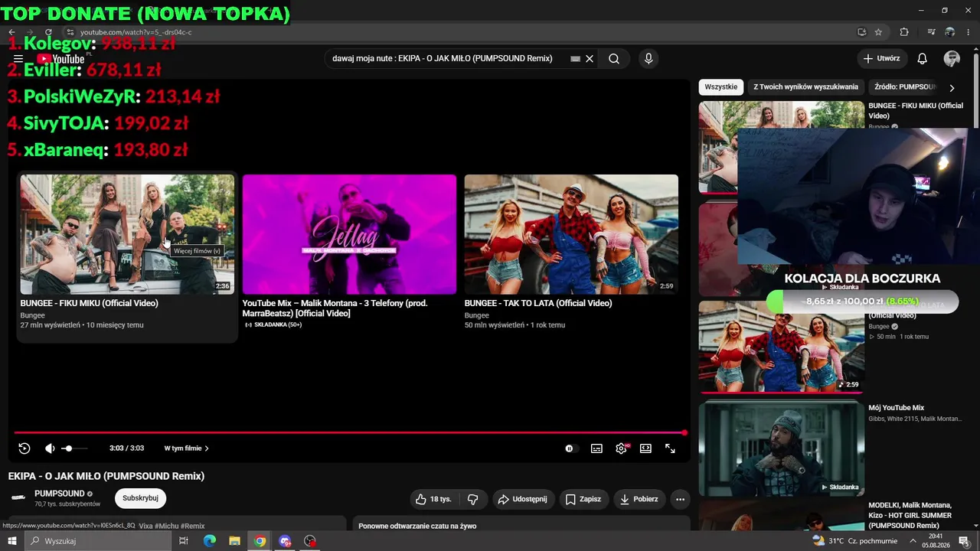Open the account avatar menu
This screenshot has width=980, height=551.
point(952,59)
